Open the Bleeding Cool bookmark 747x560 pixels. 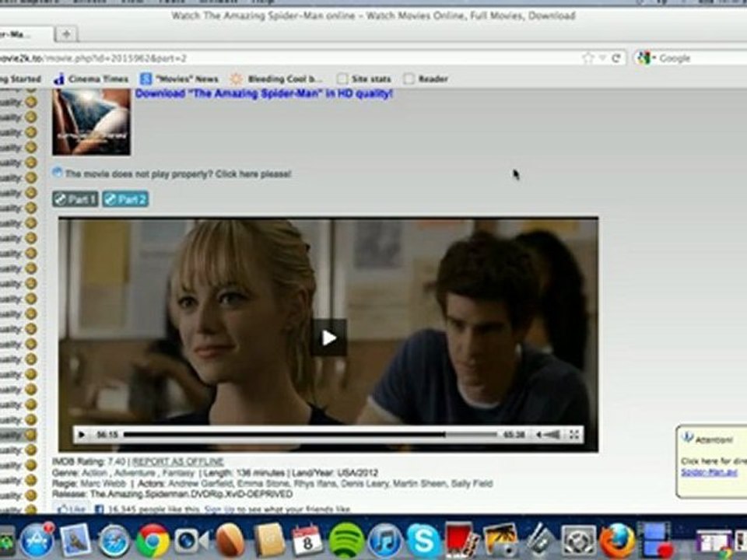pyautogui.click(x=275, y=79)
